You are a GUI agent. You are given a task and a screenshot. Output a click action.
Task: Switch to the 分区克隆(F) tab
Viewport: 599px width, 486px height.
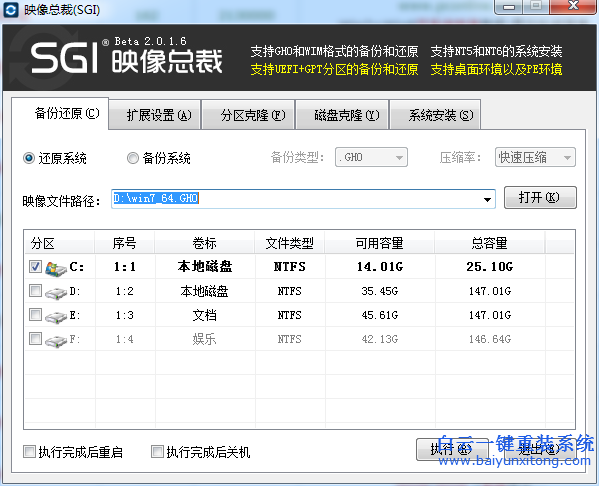tap(248, 115)
